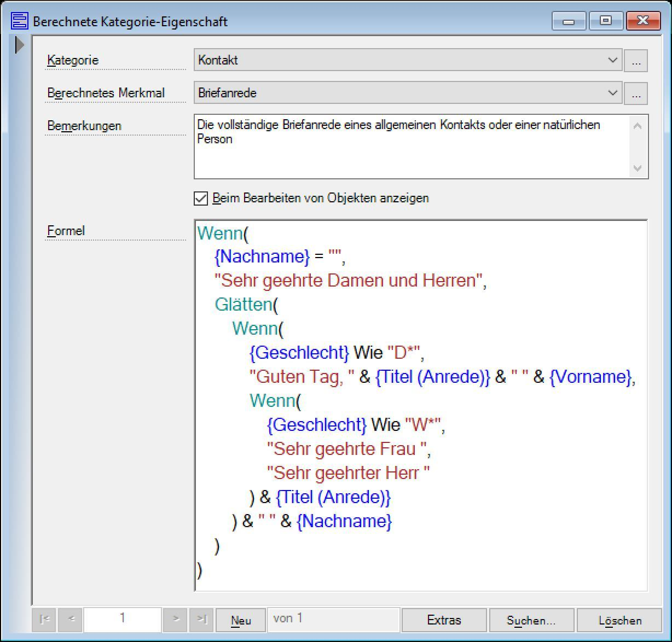Click into the Formel editor at 'Glätten('

coord(246,305)
